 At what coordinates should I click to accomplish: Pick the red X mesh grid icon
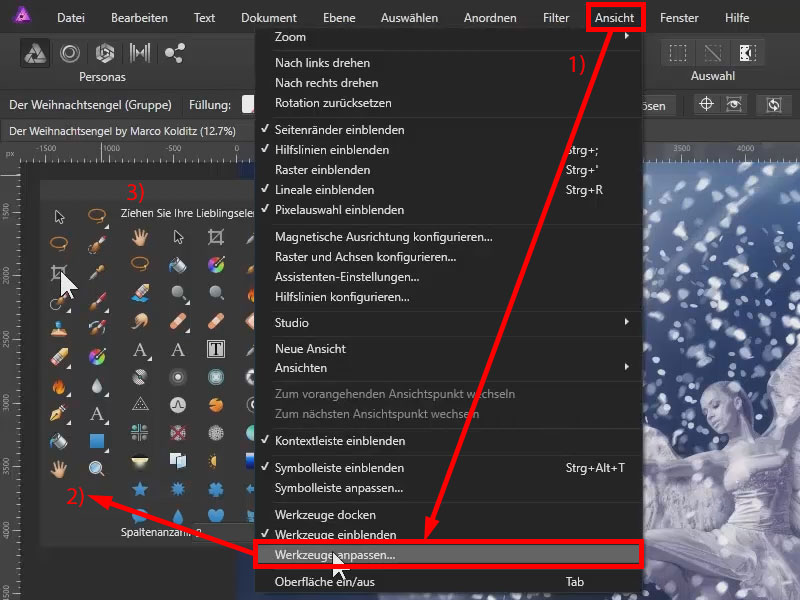[178, 433]
